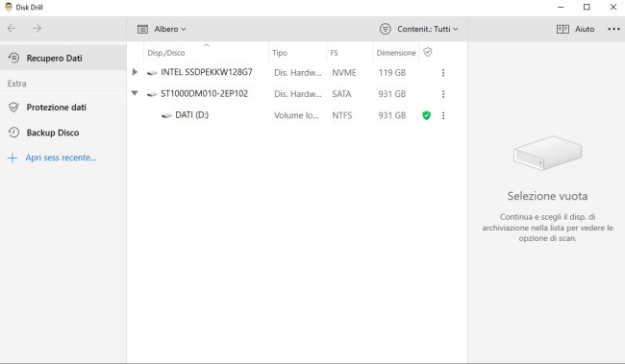Click the Extra section label
The height and width of the screenshot is (364, 625).
click(16, 84)
